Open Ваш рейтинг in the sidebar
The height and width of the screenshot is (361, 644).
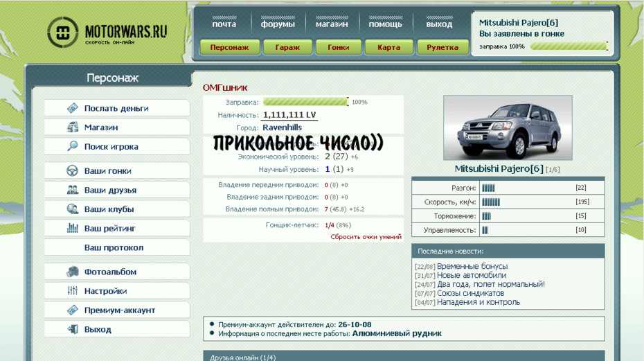point(117,228)
